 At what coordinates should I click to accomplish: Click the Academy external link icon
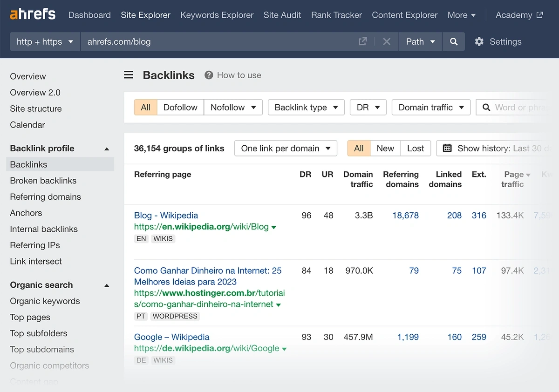point(539,15)
